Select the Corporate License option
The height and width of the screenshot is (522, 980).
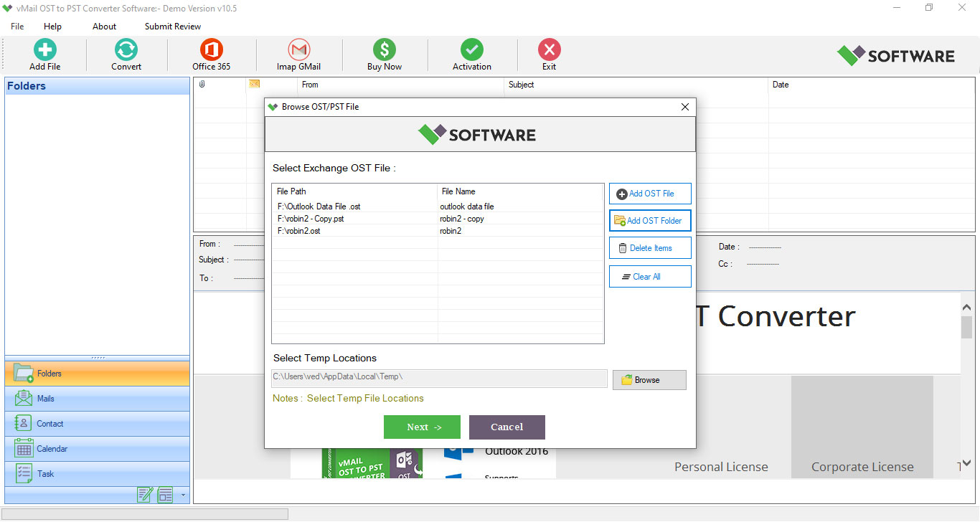click(862, 467)
